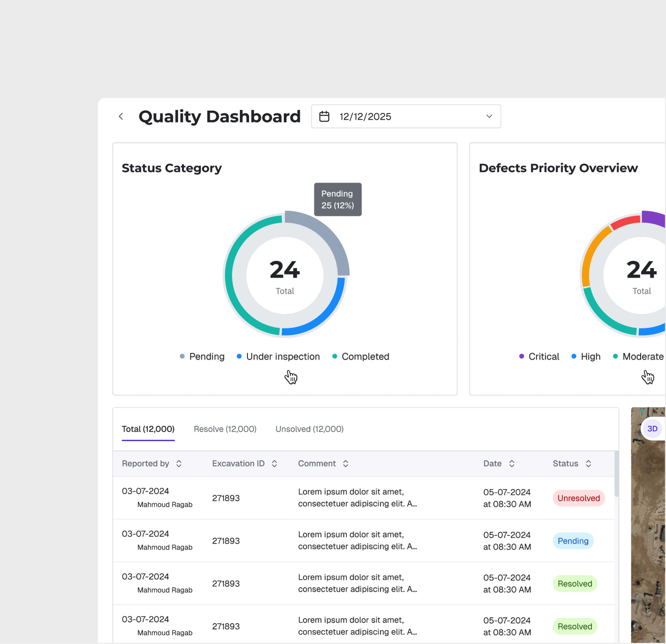Click the first Resolved status badge
The image size is (666, 644).
[x=574, y=584]
